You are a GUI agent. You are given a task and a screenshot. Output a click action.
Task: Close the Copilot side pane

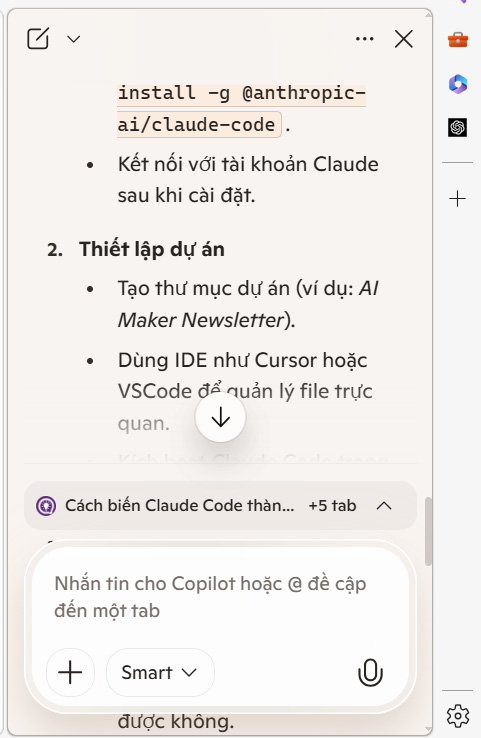point(404,39)
